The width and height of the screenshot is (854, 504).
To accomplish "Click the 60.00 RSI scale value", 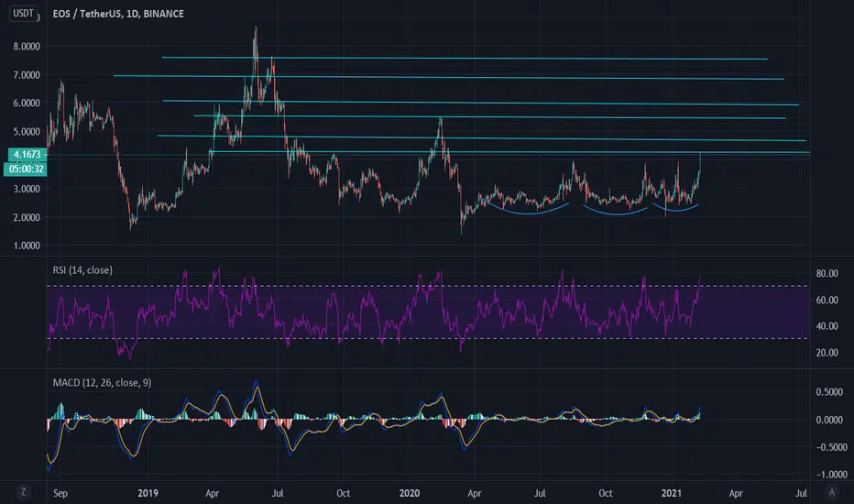I will pos(827,301).
